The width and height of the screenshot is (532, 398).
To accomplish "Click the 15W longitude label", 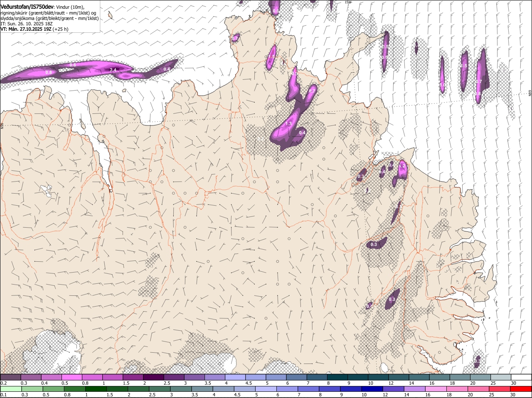I will 348,2.
